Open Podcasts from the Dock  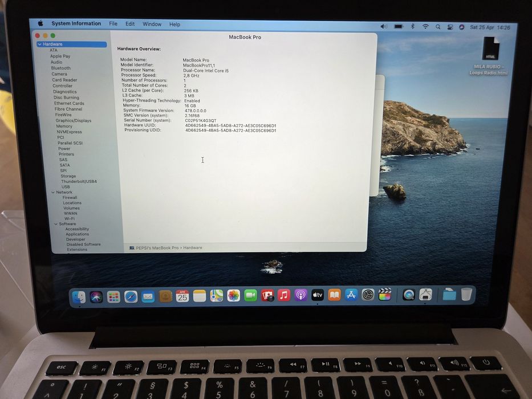coord(300,295)
